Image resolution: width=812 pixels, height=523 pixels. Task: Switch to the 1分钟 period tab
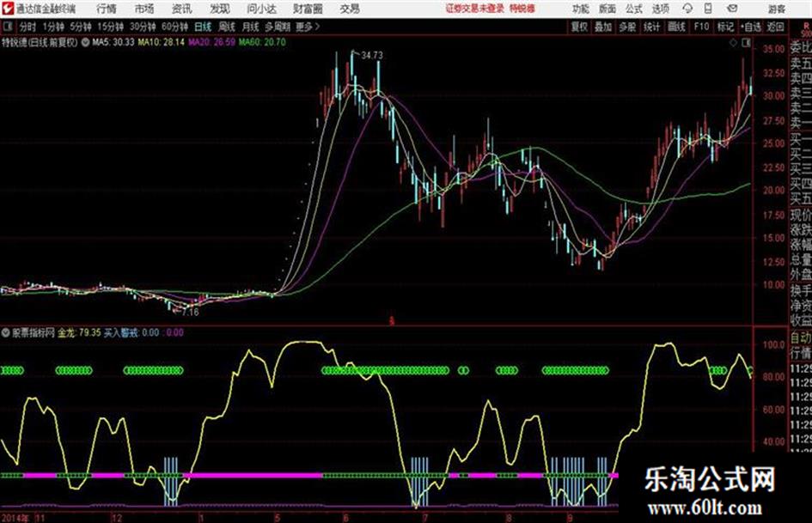(53, 27)
